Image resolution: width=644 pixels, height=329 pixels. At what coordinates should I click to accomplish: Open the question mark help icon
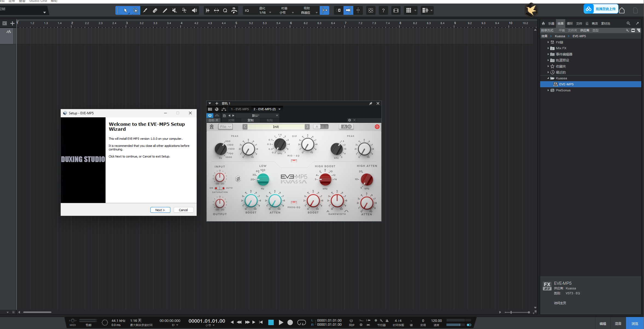[383, 10]
